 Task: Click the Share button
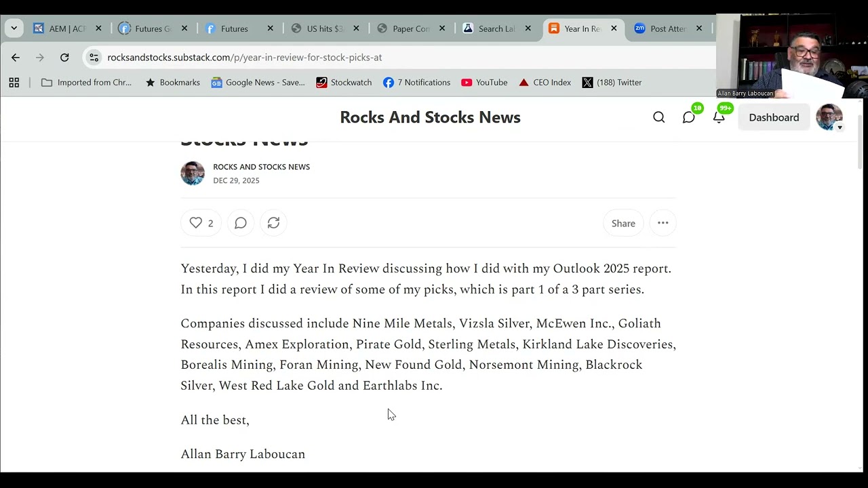click(x=623, y=223)
